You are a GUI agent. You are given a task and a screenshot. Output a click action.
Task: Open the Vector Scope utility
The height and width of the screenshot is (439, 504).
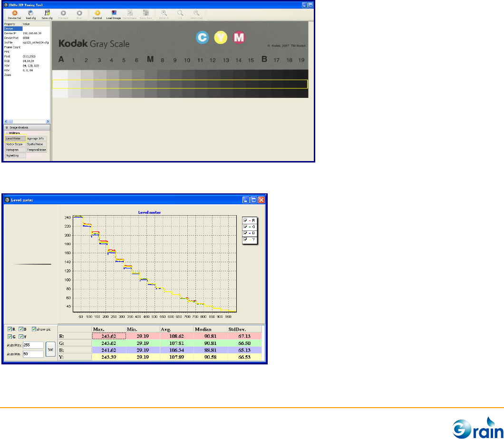click(15, 144)
